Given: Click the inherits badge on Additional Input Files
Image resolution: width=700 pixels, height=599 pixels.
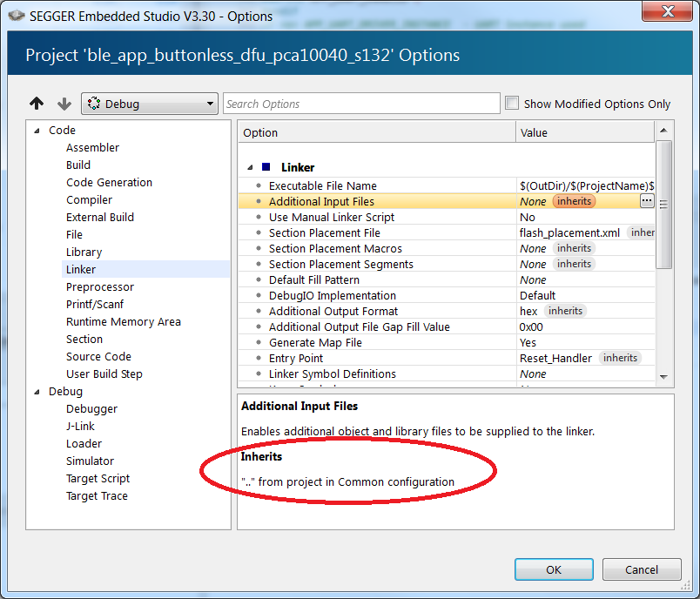Looking at the screenshot, I should coord(574,201).
